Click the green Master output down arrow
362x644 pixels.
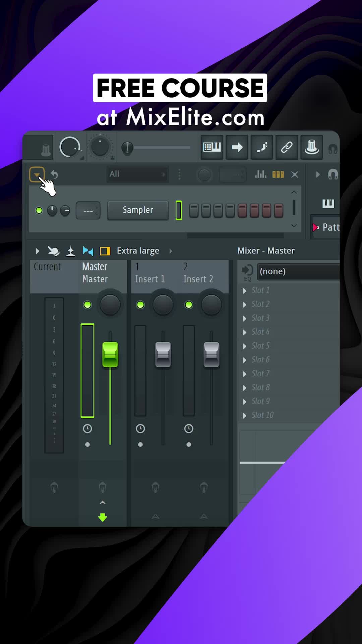click(103, 517)
